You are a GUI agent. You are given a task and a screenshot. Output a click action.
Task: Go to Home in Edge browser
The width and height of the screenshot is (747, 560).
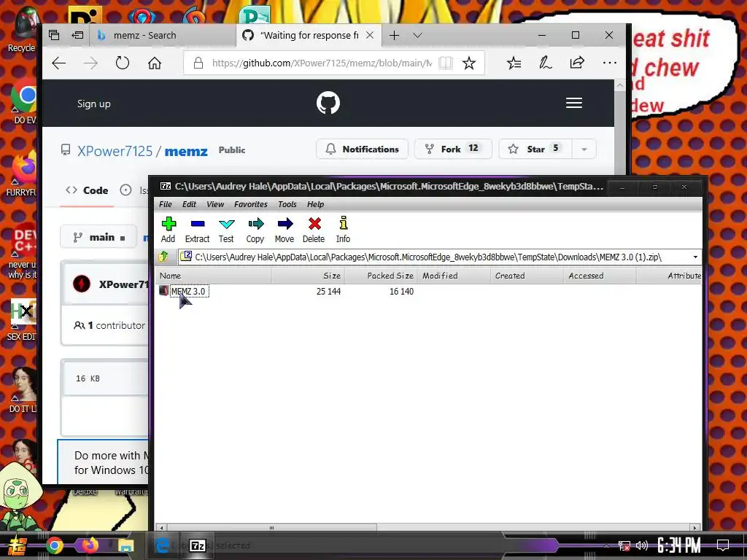(155, 63)
